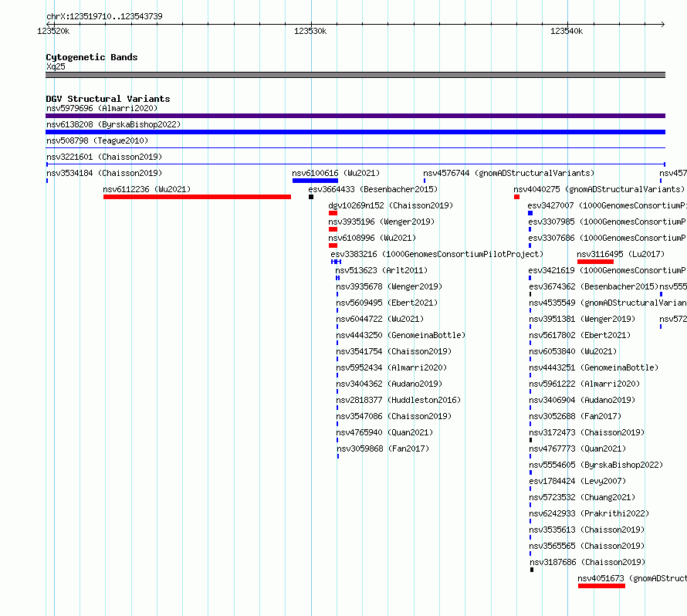This screenshot has width=687, height=616.
Task: Click the nsv3406904 (Audano2019) label
Action: tap(582, 400)
